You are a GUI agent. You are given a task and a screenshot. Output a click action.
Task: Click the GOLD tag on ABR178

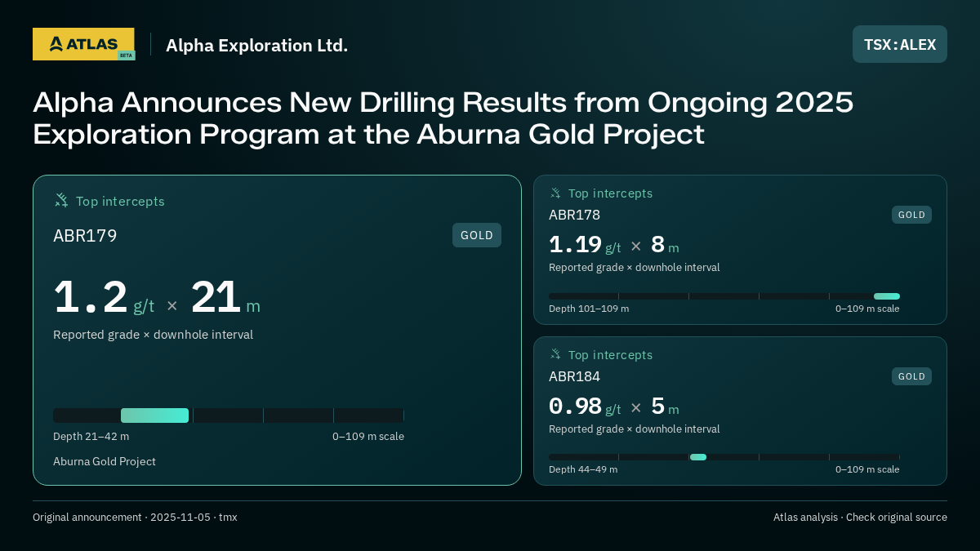pyautogui.click(x=911, y=215)
